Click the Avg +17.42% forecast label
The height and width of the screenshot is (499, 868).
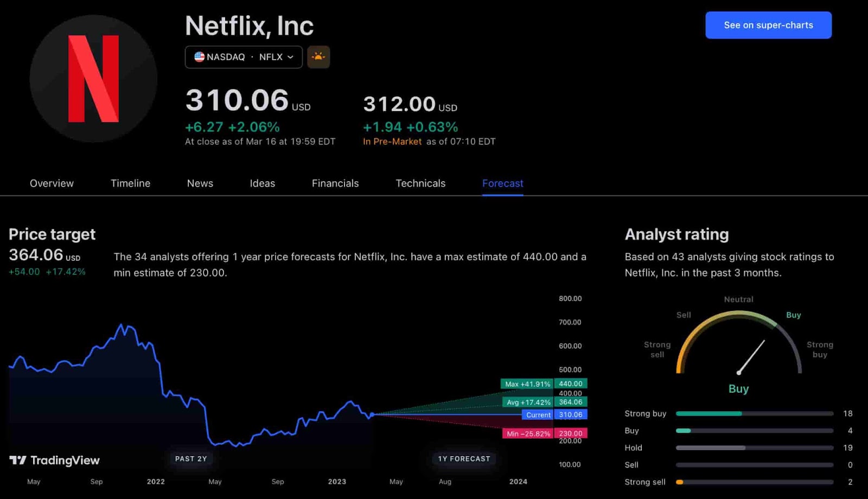coord(528,402)
